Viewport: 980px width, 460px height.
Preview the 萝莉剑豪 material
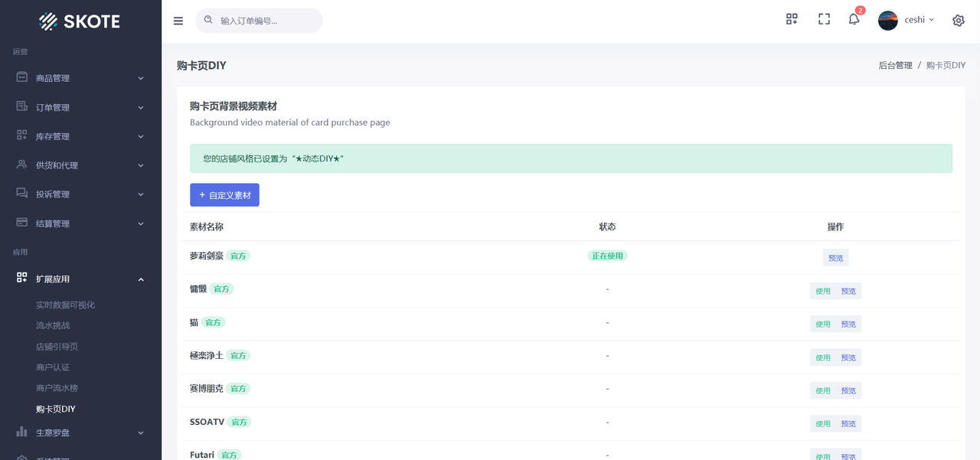[836, 258]
